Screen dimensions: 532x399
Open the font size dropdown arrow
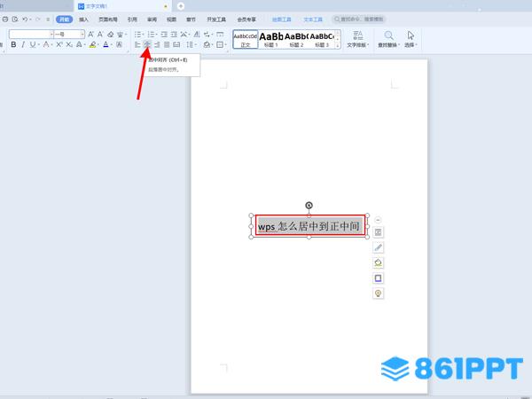pos(82,35)
